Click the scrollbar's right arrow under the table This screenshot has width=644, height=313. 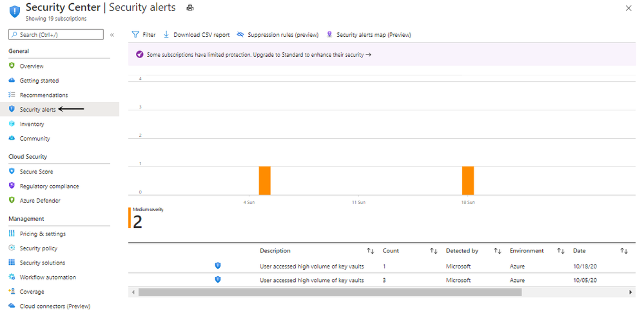click(x=630, y=292)
